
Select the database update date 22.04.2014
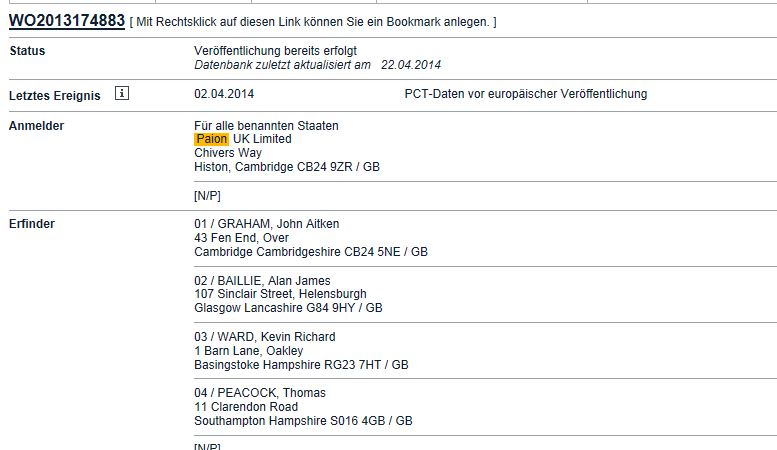pyautogui.click(x=411, y=65)
